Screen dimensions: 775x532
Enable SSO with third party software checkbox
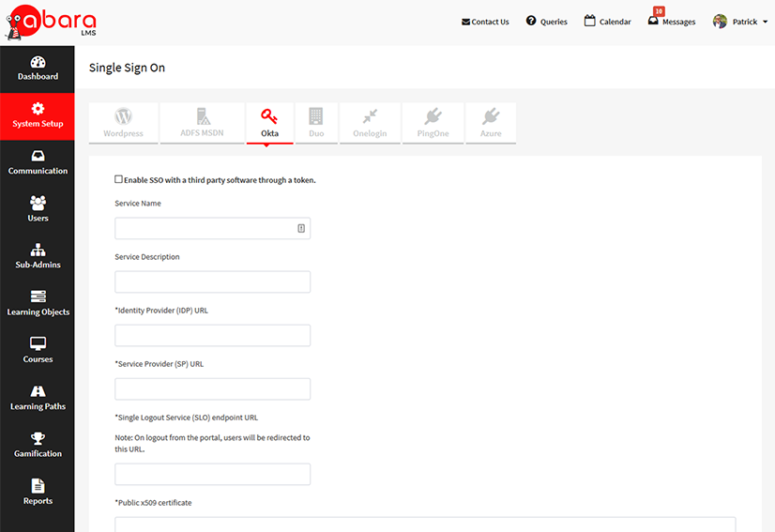(x=118, y=179)
